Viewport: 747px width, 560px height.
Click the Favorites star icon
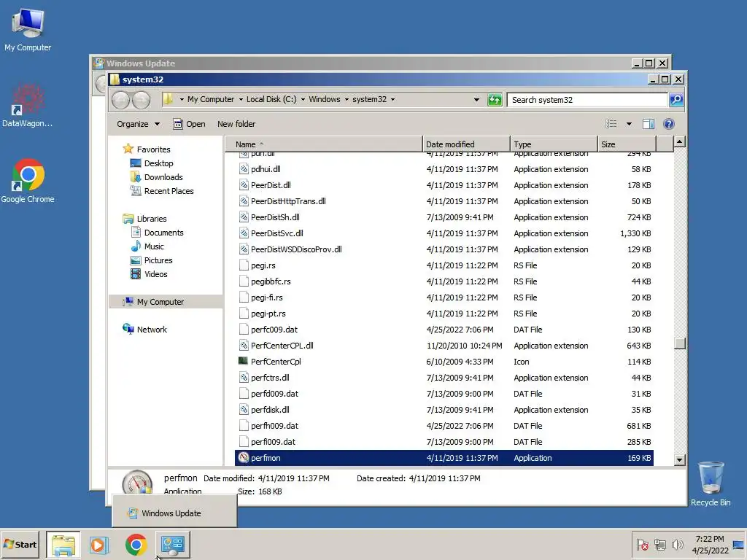[x=128, y=149]
